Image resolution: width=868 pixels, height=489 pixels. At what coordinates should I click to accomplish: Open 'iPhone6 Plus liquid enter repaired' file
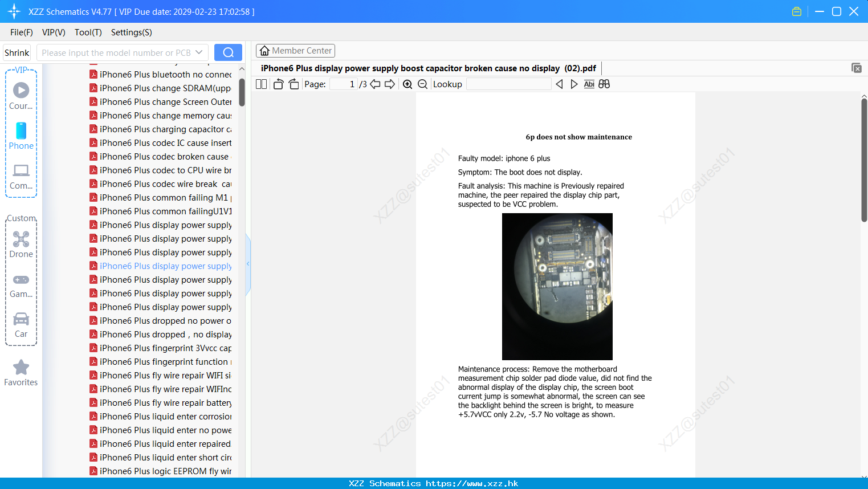tap(161, 444)
